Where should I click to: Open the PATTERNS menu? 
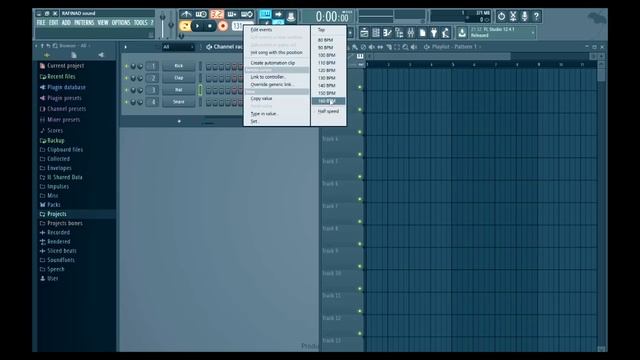coord(84,22)
